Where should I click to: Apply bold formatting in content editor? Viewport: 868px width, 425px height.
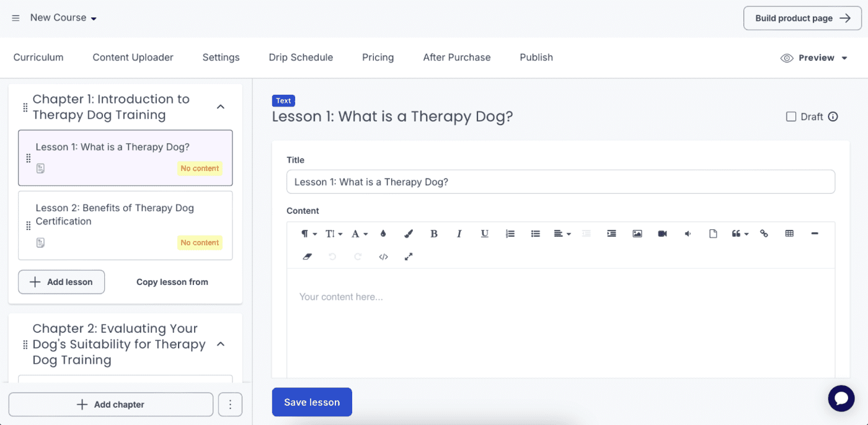[x=434, y=234]
